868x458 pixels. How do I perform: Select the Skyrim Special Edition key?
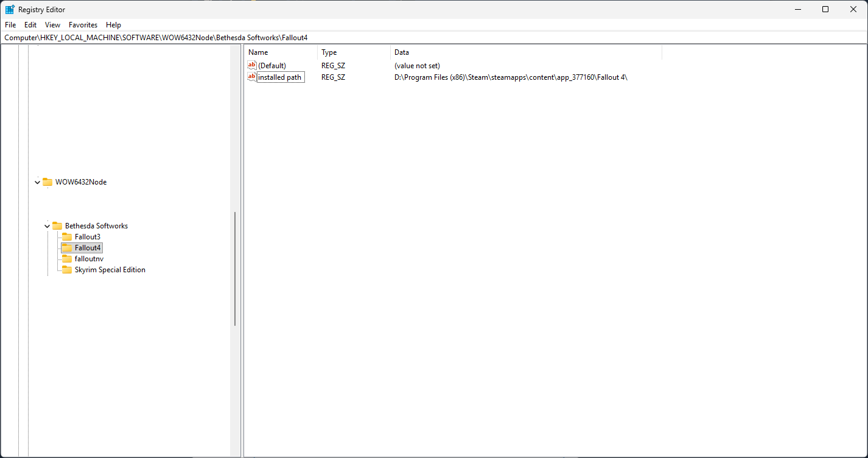click(x=110, y=270)
